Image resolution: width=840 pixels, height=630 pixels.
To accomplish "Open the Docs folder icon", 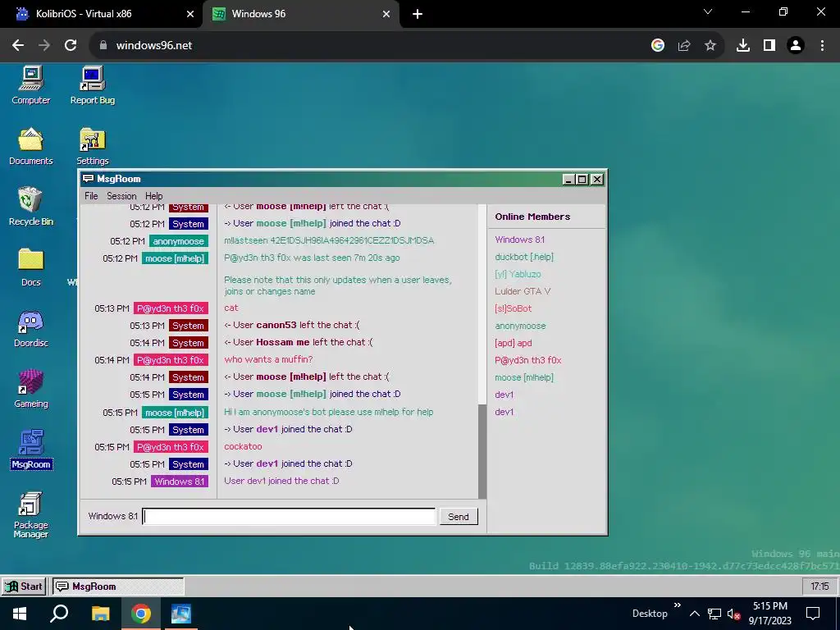I will click(30, 267).
